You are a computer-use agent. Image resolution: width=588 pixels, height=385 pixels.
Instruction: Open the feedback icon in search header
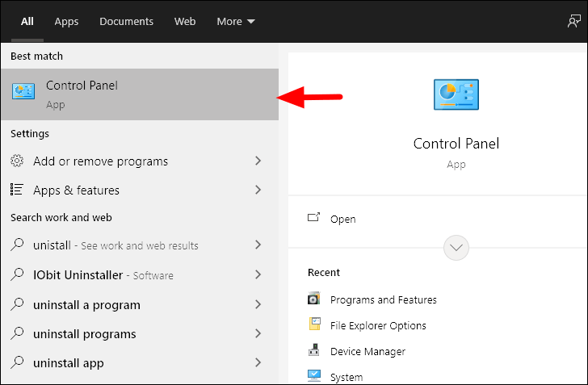573,21
